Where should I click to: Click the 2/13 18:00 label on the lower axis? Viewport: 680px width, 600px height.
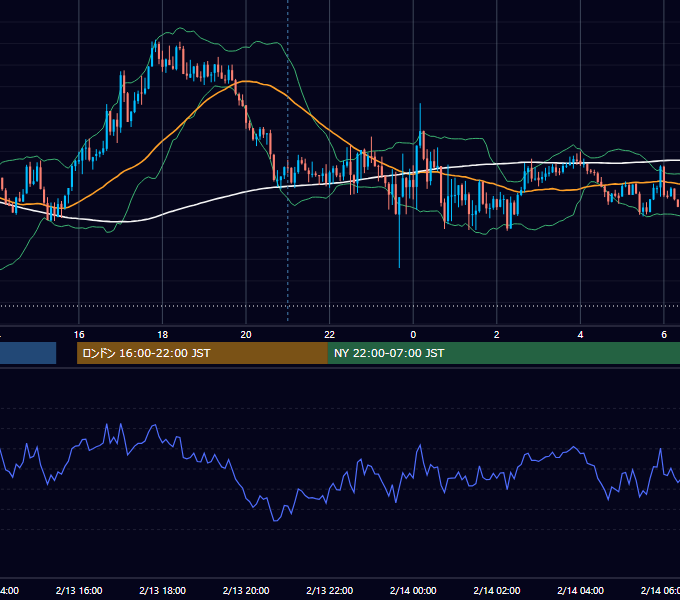pos(163,591)
